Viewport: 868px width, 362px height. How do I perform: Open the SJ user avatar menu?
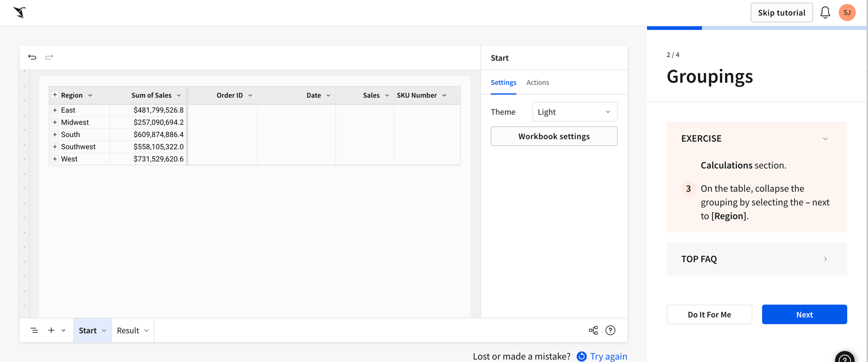[x=847, y=13]
